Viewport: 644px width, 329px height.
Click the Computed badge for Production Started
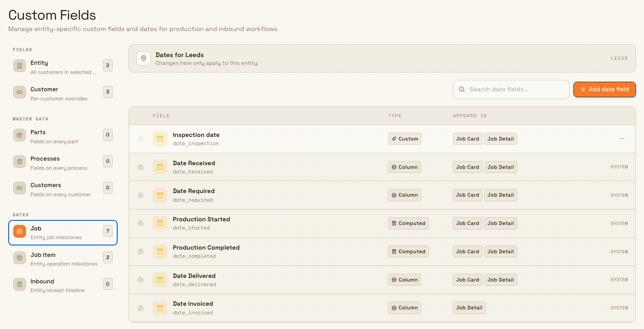point(408,223)
